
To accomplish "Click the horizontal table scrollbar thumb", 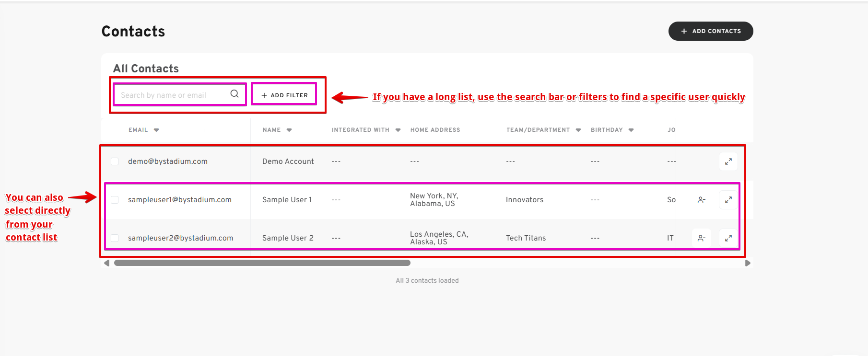I will [x=262, y=263].
